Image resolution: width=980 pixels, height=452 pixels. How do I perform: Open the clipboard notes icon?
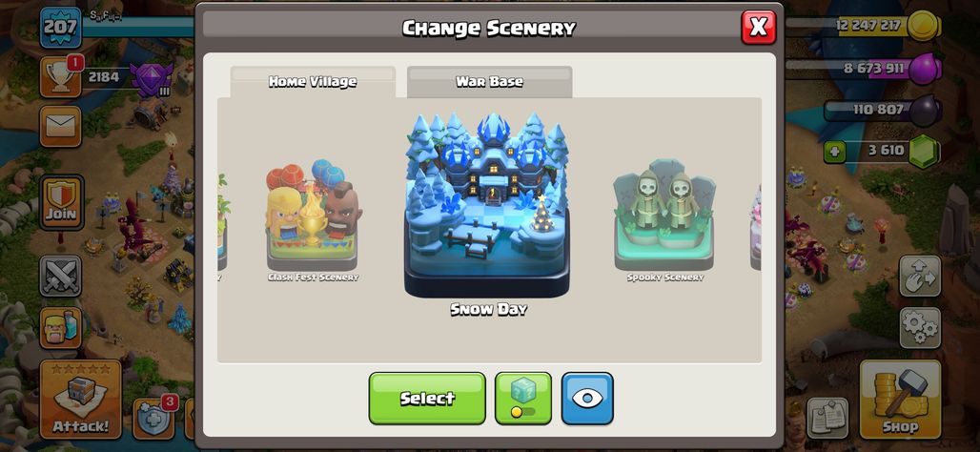pos(827,418)
